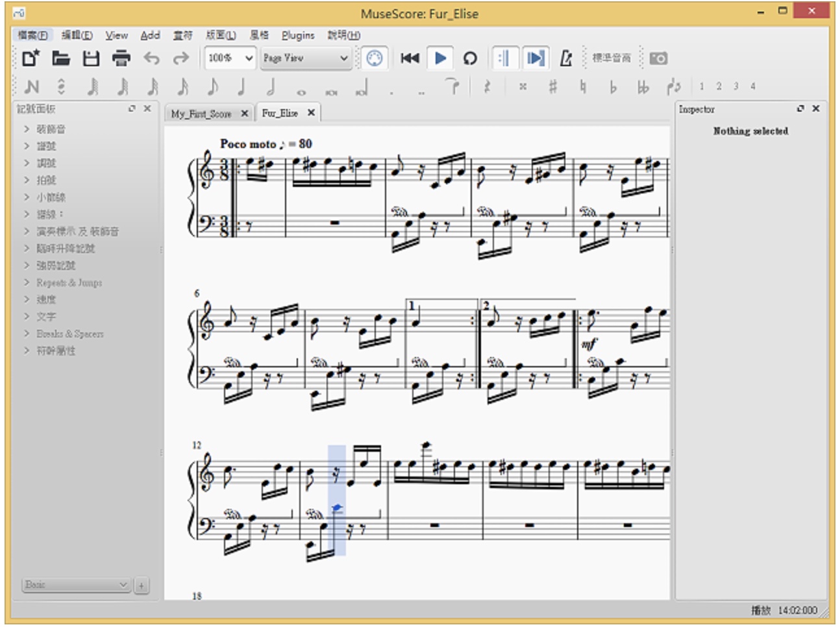840x627 pixels.
Task: Apply a sharp accidental
Action: pyautogui.click(x=552, y=86)
